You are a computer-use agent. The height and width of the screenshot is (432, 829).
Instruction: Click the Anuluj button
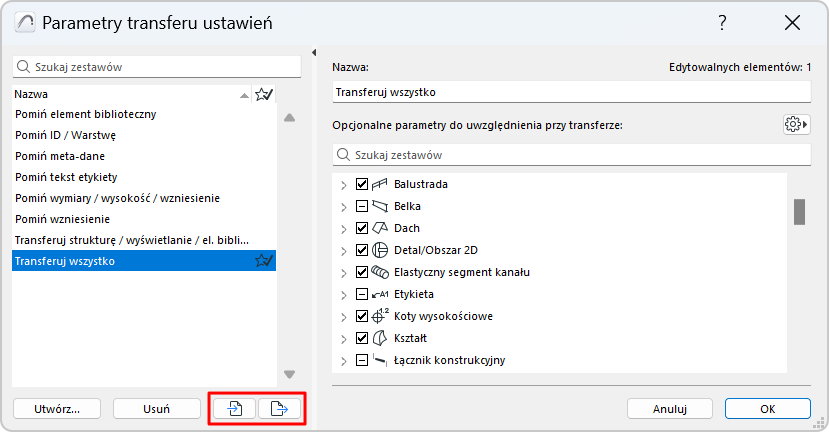(x=669, y=408)
